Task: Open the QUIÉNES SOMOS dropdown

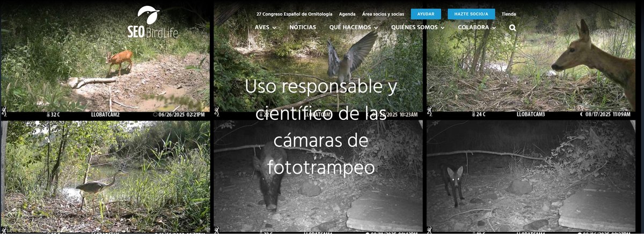Action: (x=418, y=27)
